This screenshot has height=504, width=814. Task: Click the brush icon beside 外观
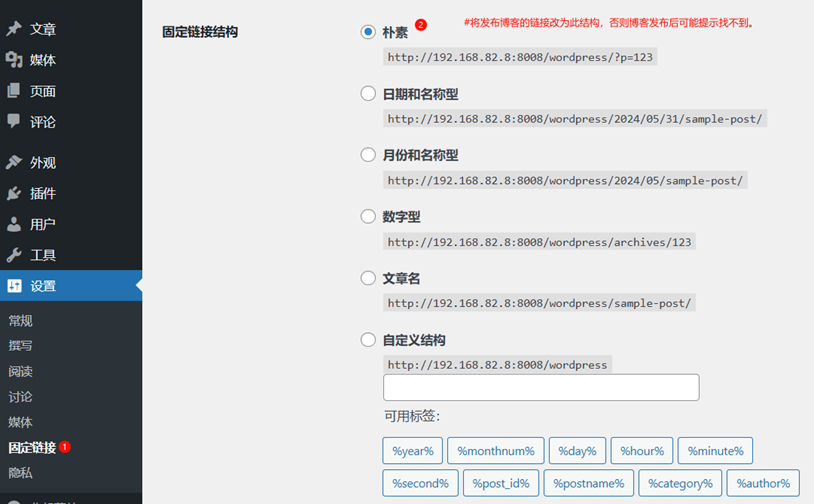14,162
